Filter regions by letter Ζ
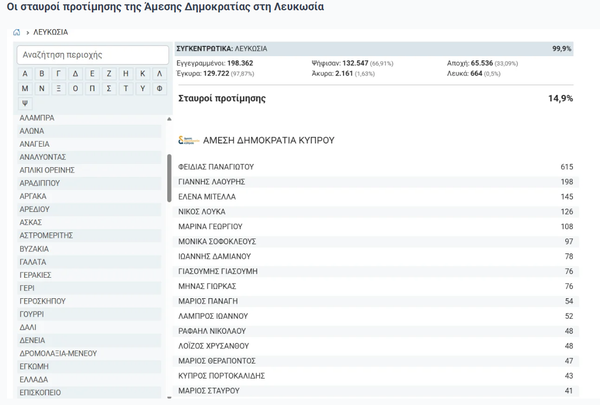This screenshot has height=405, width=600. (109, 73)
